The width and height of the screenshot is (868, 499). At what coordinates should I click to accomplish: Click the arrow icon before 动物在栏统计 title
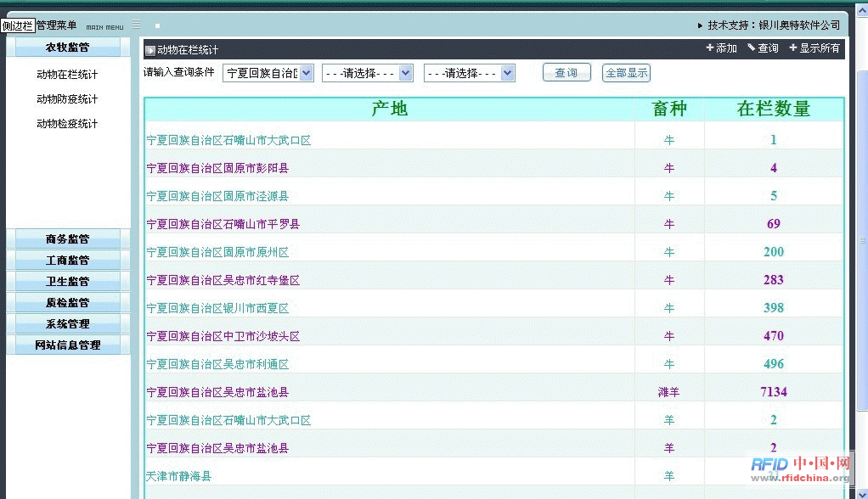150,51
